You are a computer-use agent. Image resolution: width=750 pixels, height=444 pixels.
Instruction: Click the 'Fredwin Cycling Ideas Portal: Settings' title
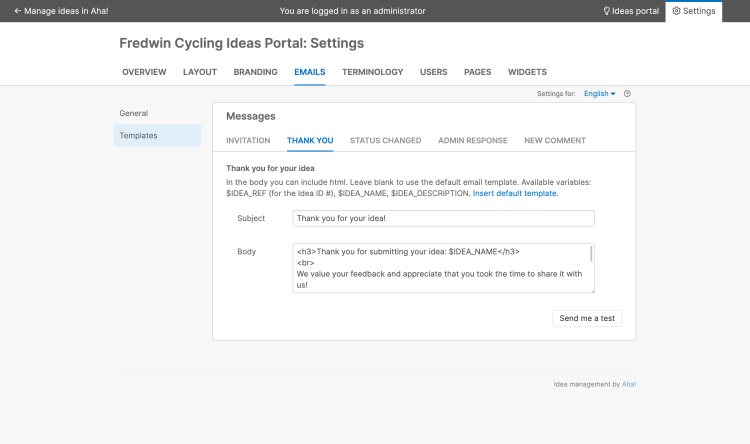click(x=242, y=43)
